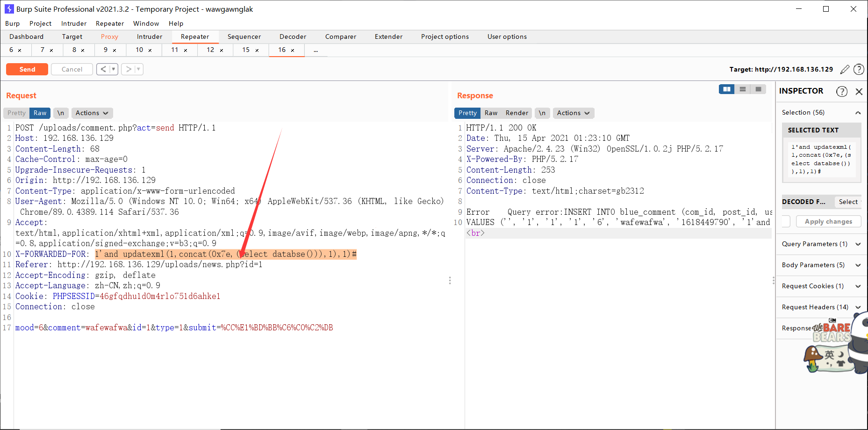Close Repeater request tab 8
Image resolution: width=868 pixels, height=430 pixels.
[83, 50]
